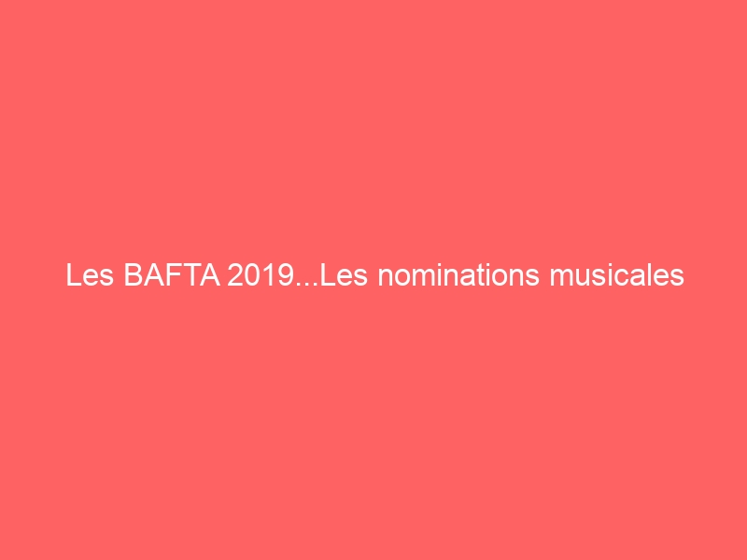Image resolution: width=747 pixels, height=560 pixels.
Task: Click the first 'Les' in the title
Action: tap(90, 276)
